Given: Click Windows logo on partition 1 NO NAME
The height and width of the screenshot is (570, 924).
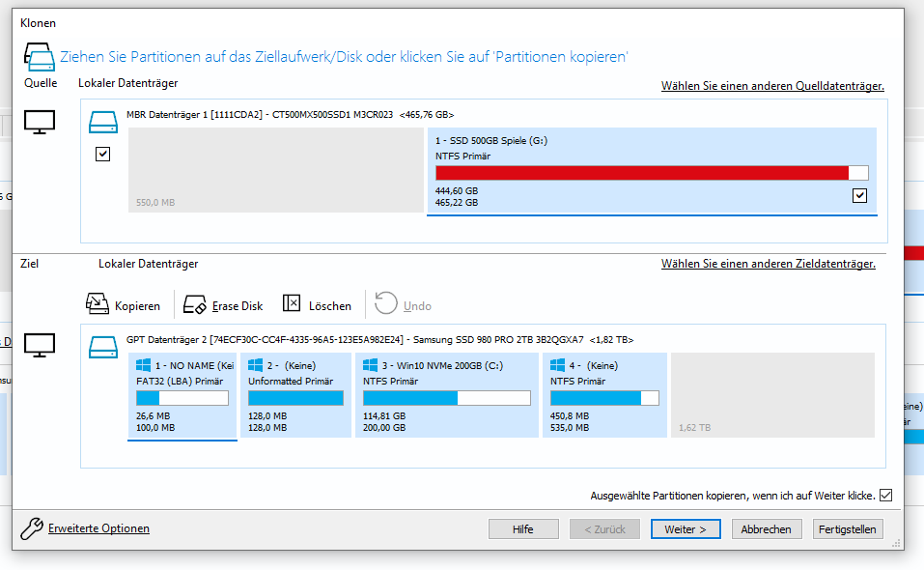Looking at the screenshot, I should click(x=143, y=365).
